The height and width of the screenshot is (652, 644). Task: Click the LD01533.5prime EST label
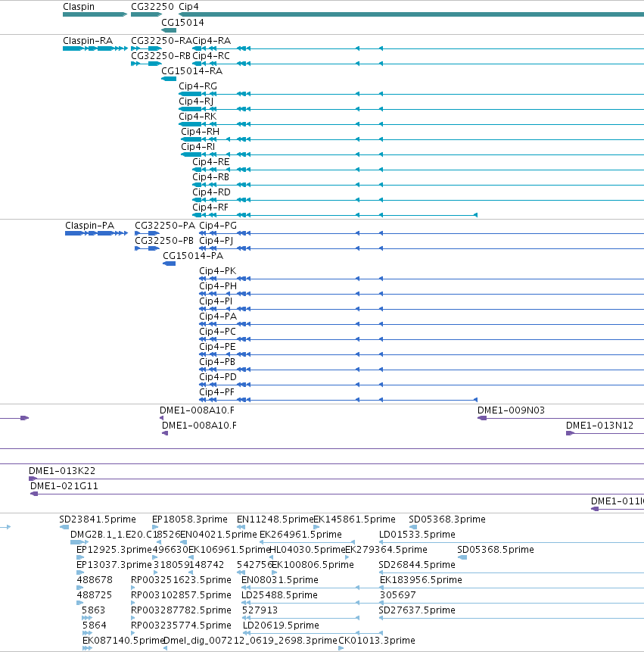pos(417,535)
